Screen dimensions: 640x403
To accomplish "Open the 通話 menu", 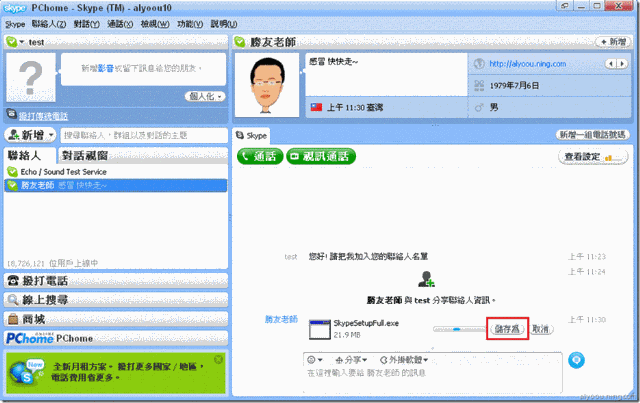I will 120,24.
